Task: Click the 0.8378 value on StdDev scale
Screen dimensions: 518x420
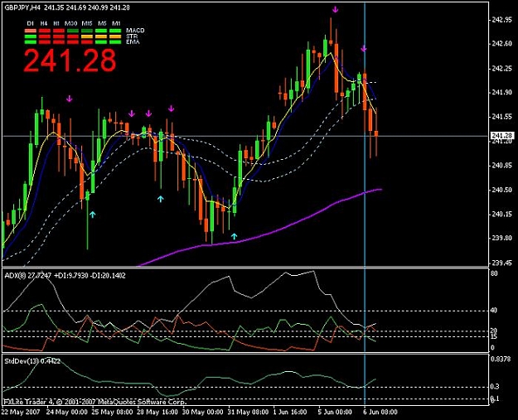Action: [501, 360]
